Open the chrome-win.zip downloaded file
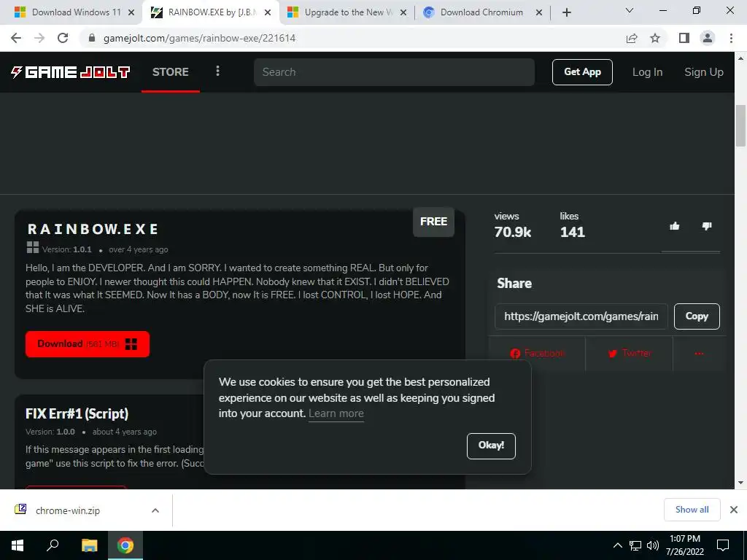Screen dimensions: 747x560 68,510
